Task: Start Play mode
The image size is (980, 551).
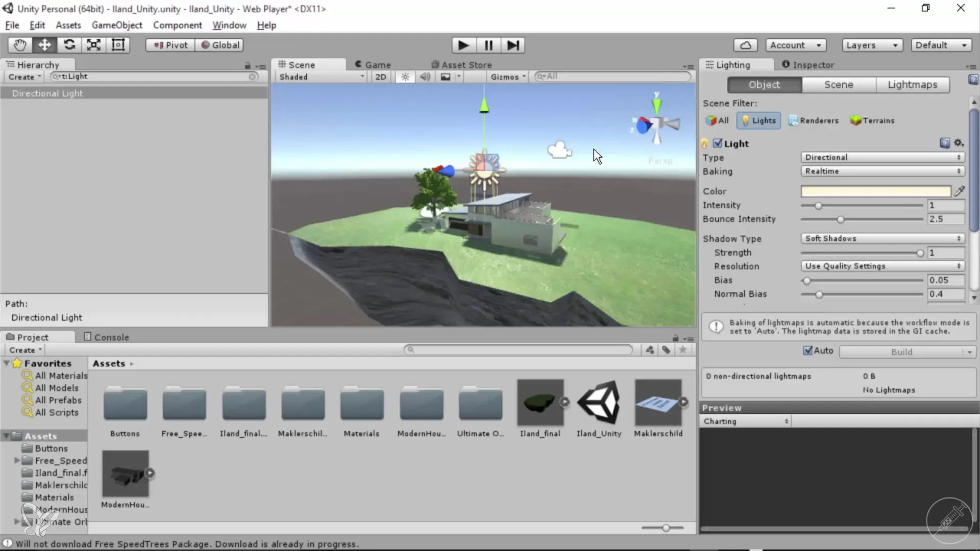Action: tap(463, 45)
